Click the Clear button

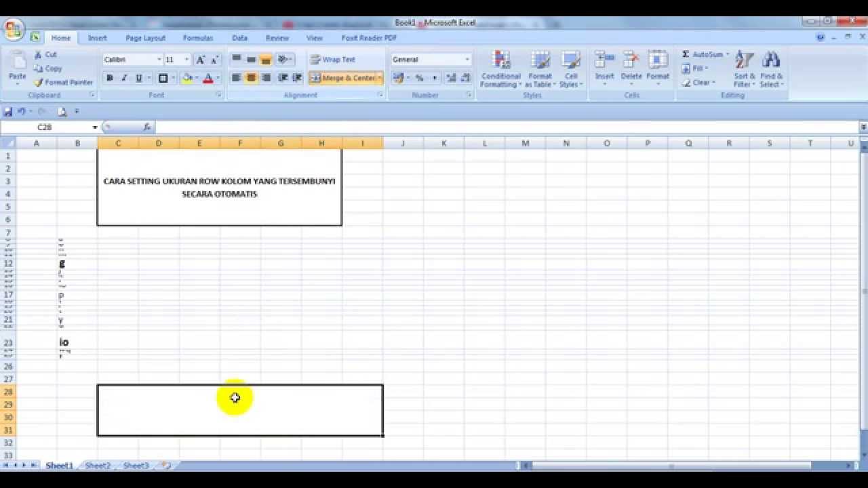698,83
